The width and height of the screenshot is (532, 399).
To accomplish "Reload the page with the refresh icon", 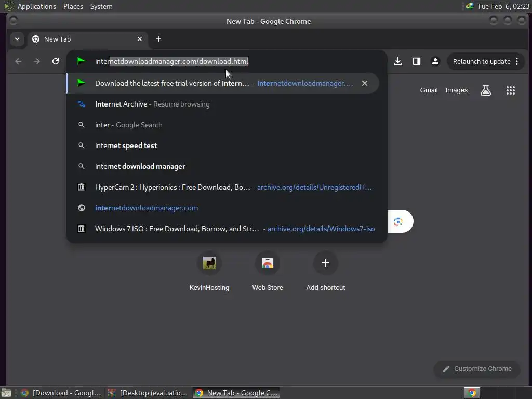I will (56, 61).
